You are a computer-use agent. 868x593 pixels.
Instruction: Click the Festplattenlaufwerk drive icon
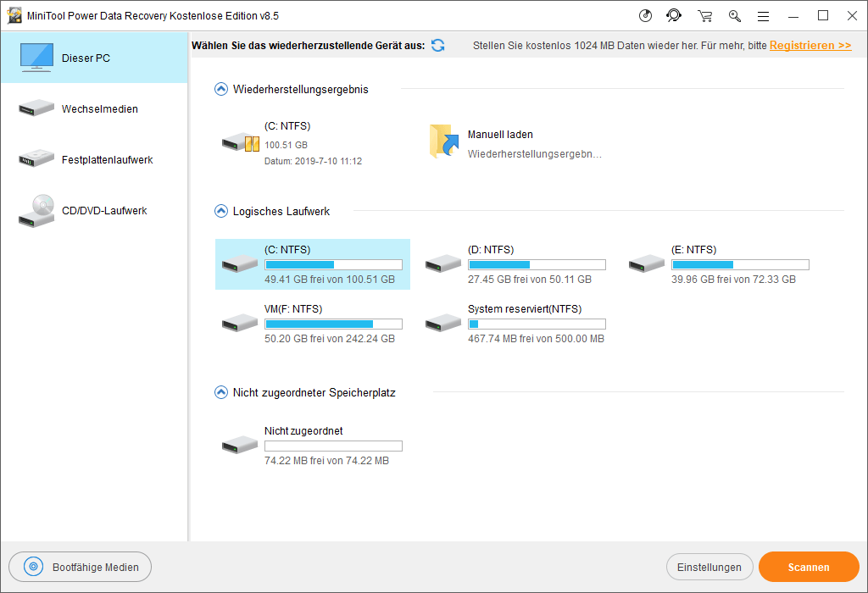pyautogui.click(x=36, y=158)
